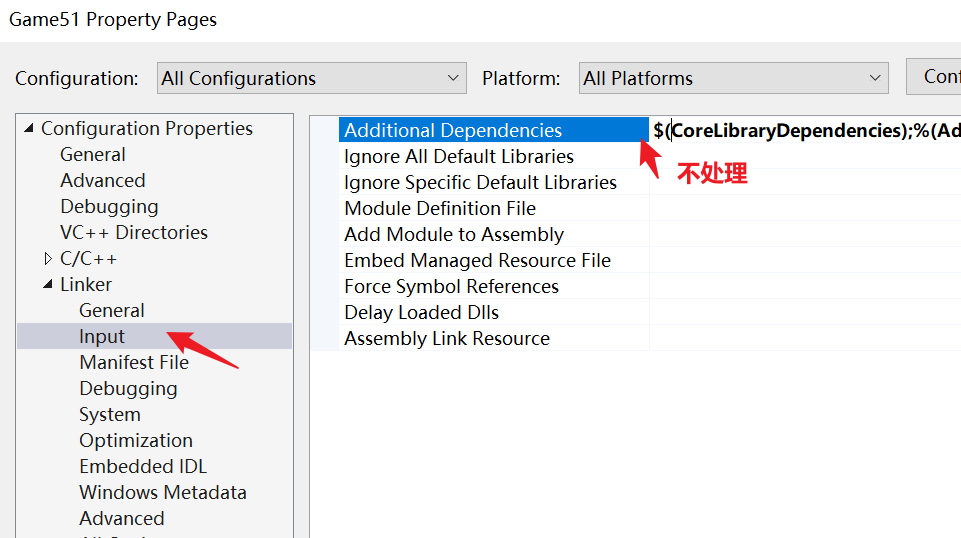961x538 pixels.
Task: Select the Force Symbol References property
Action: (451, 286)
